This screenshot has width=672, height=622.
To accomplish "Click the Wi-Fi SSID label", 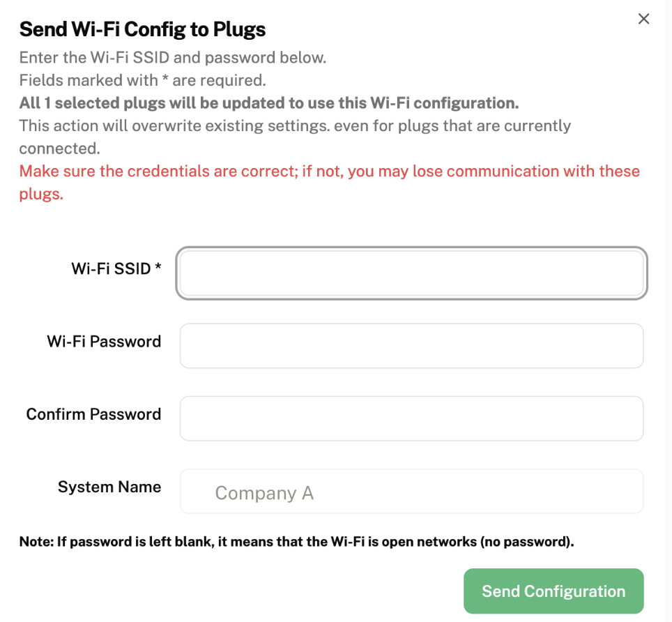I will pos(116,268).
